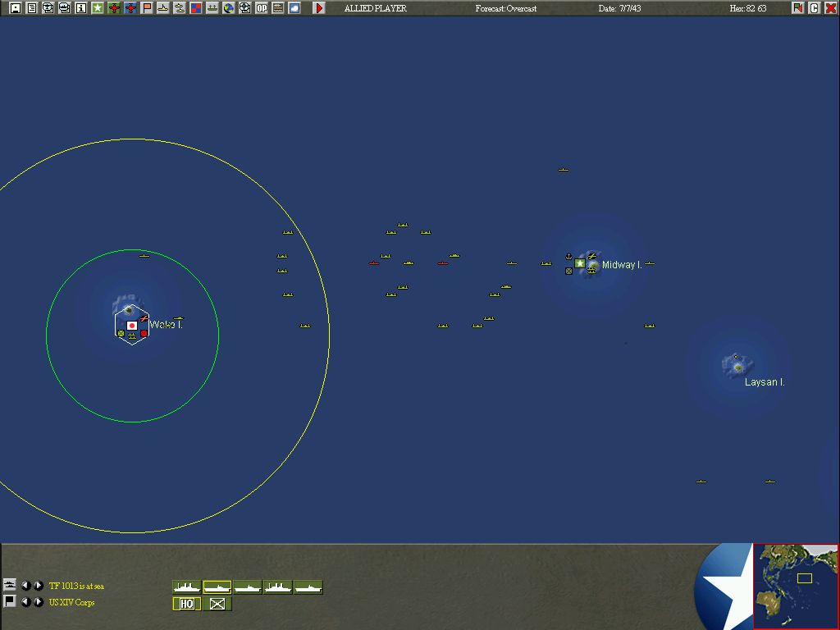
Task: Select the boxed X unit icon at Midway
Action: (569, 271)
